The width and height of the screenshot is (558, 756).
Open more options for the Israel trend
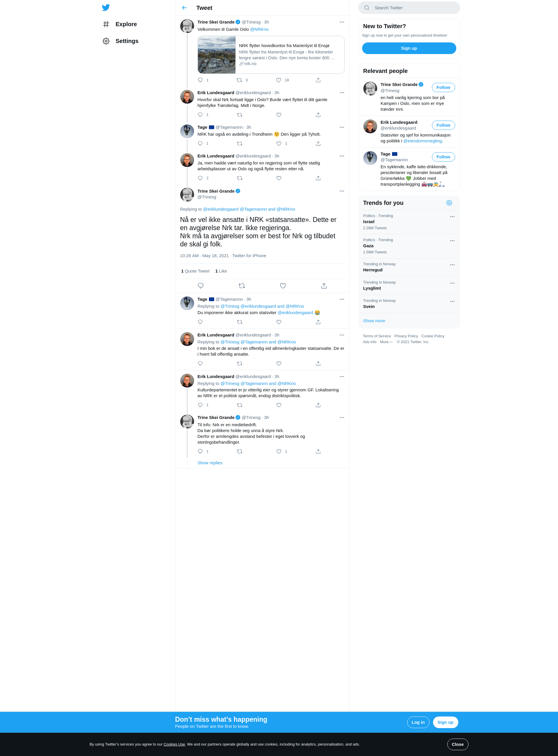point(452,217)
